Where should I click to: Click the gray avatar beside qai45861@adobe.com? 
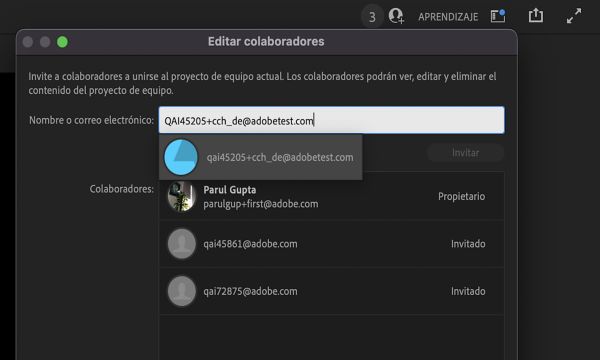pos(182,244)
